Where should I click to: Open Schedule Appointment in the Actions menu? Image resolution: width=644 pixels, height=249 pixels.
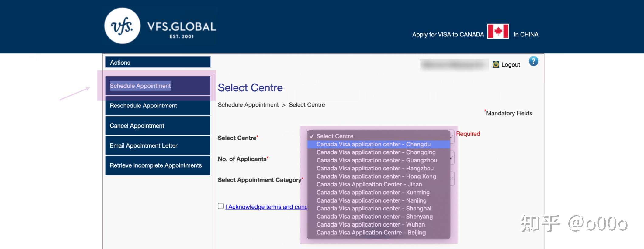point(158,86)
